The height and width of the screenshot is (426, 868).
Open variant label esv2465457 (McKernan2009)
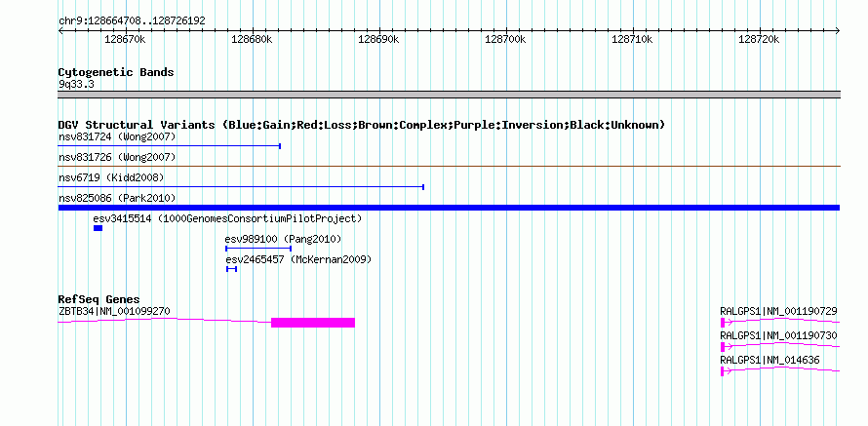(x=298, y=259)
